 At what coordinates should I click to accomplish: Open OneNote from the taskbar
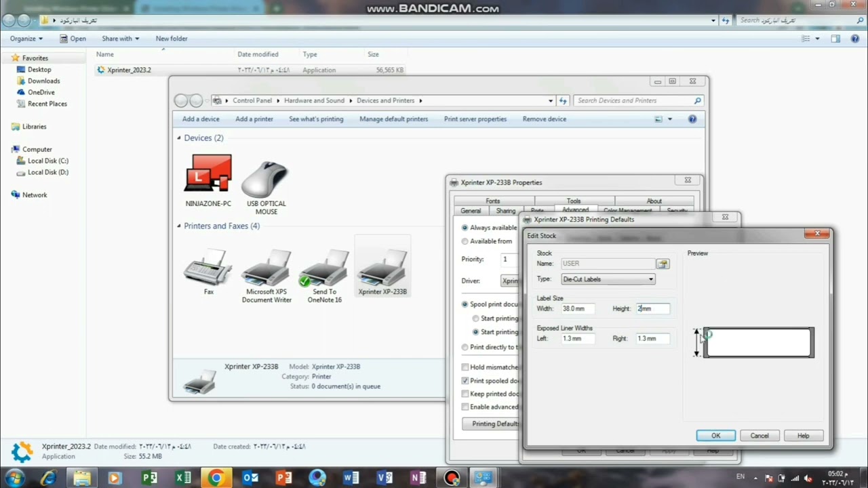[x=418, y=478]
